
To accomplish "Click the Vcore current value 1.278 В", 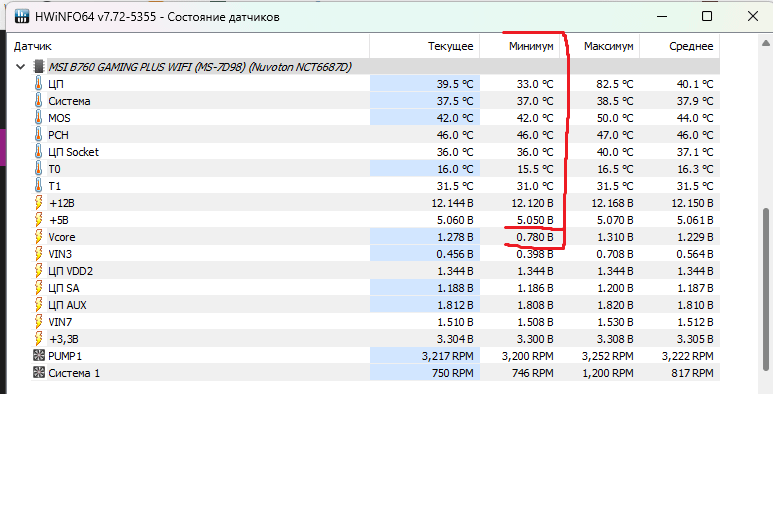I will point(455,237).
